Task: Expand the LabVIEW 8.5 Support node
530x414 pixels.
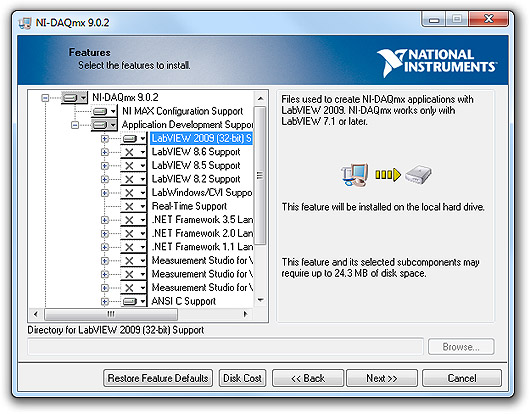Action: tap(105, 166)
